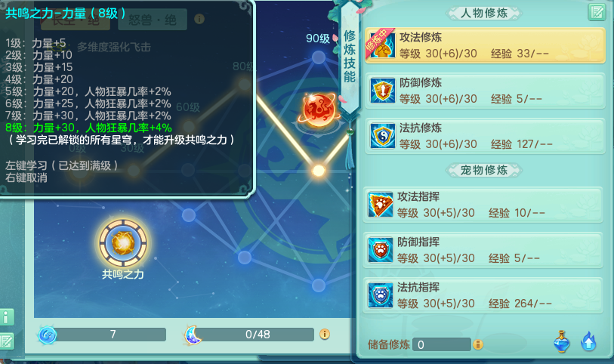Use the blue potion bottle icon
The width and height of the screenshot is (614, 364).
pyautogui.click(x=562, y=341)
